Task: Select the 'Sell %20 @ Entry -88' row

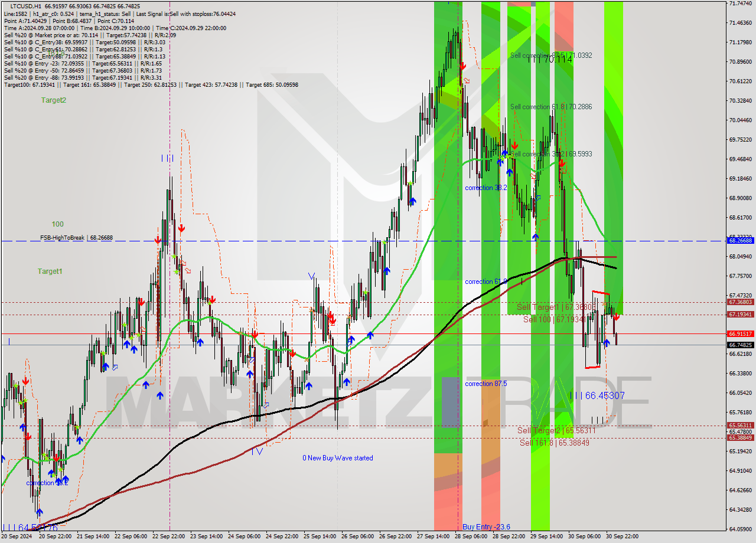Action: [x=83, y=77]
